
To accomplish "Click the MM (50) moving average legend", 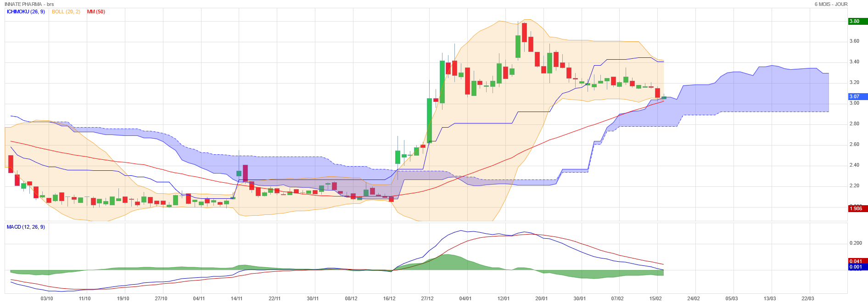I will click(96, 11).
